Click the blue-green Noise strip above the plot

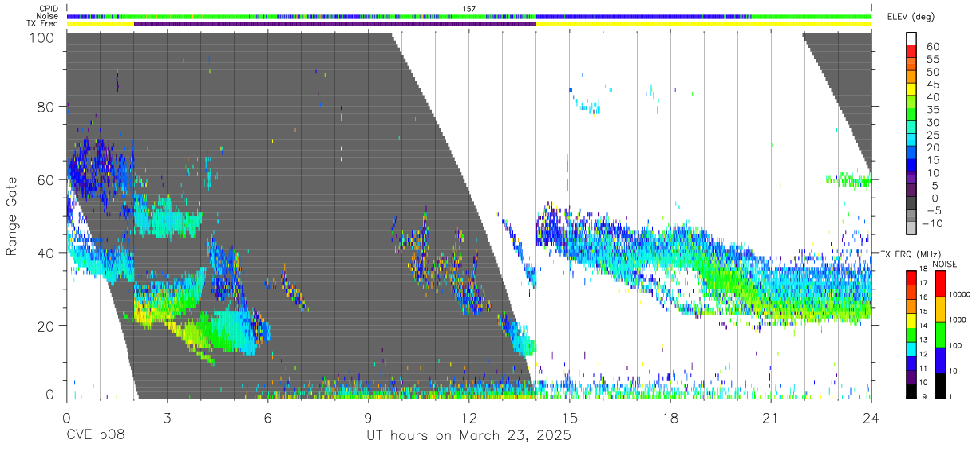point(469,16)
